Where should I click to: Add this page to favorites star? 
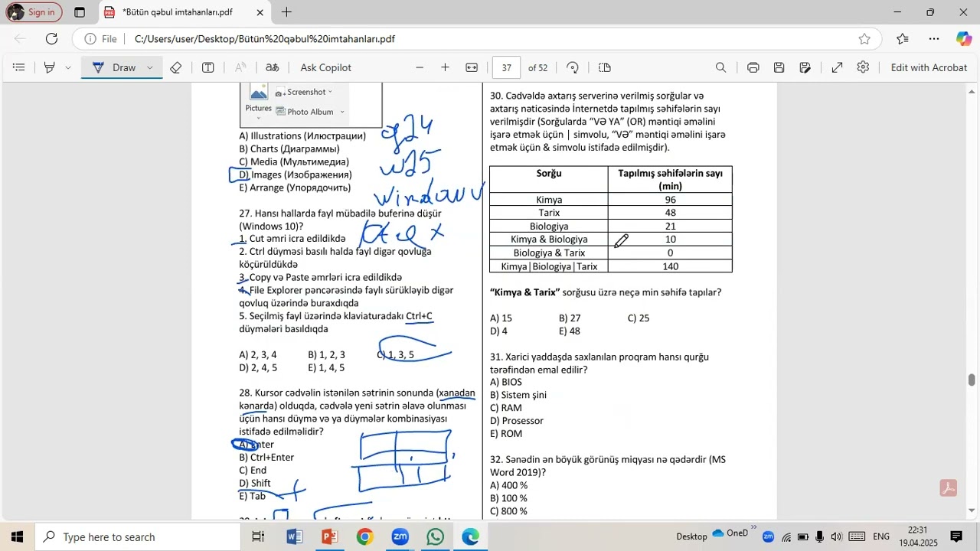pos(864,39)
